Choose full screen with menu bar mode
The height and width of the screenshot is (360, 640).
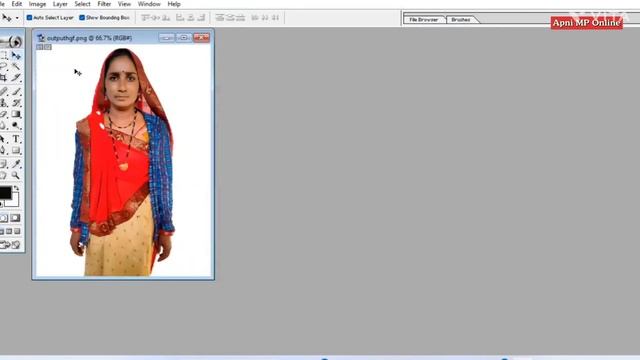tap(9, 231)
